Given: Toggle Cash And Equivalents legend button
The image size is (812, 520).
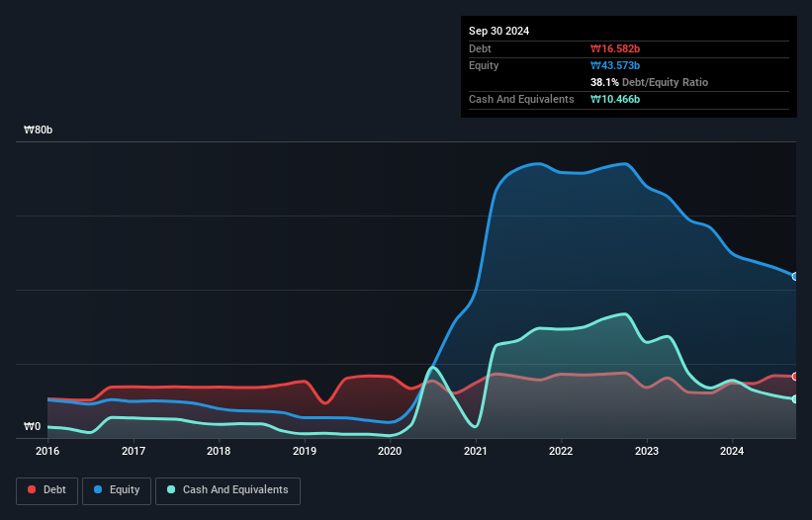Looking at the screenshot, I should (227, 490).
